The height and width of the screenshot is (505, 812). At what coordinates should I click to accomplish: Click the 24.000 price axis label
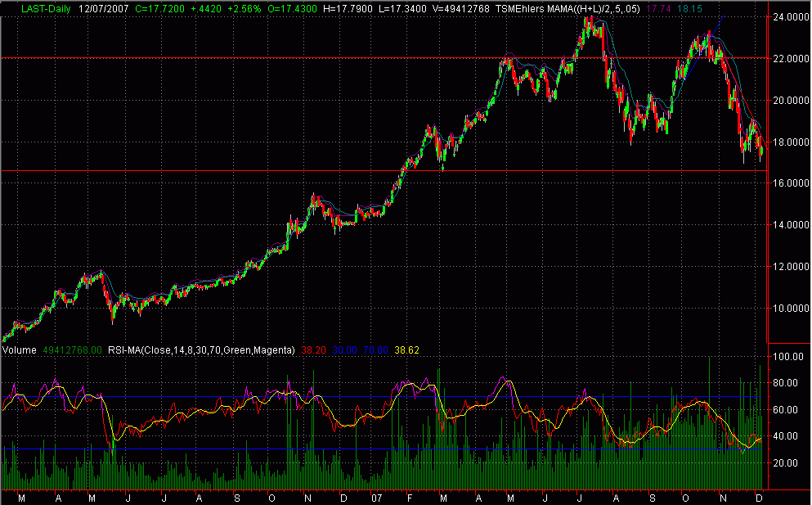(x=788, y=16)
